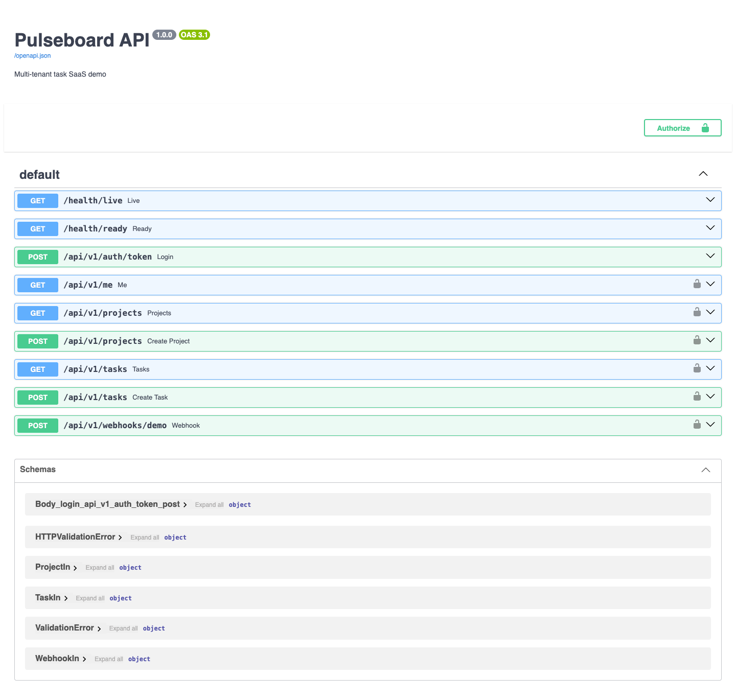Click Expand all for ProjectIn schema
This screenshot has height=700, width=736.
[100, 568]
